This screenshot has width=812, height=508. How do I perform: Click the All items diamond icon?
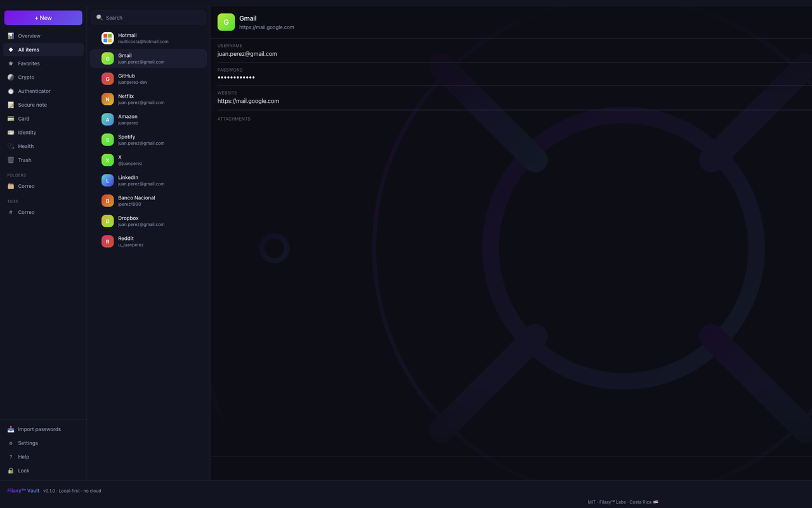click(x=11, y=50)
